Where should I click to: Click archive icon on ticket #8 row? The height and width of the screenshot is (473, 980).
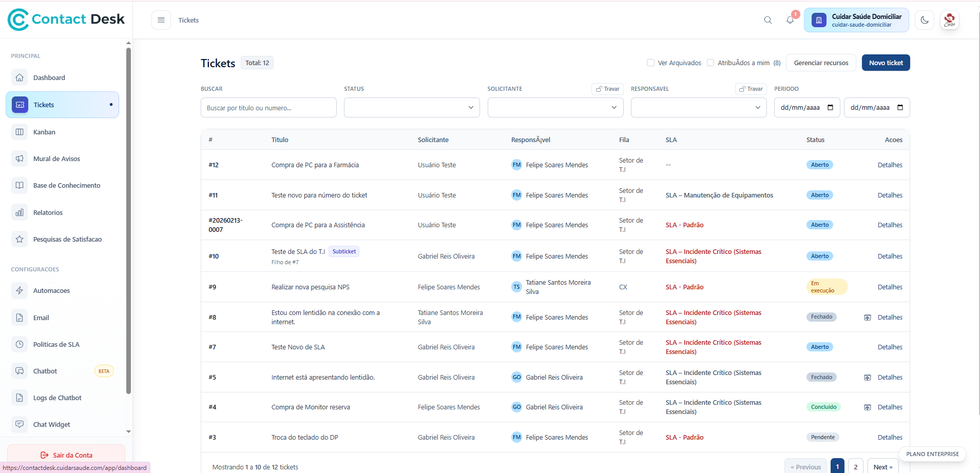(867, 318)
